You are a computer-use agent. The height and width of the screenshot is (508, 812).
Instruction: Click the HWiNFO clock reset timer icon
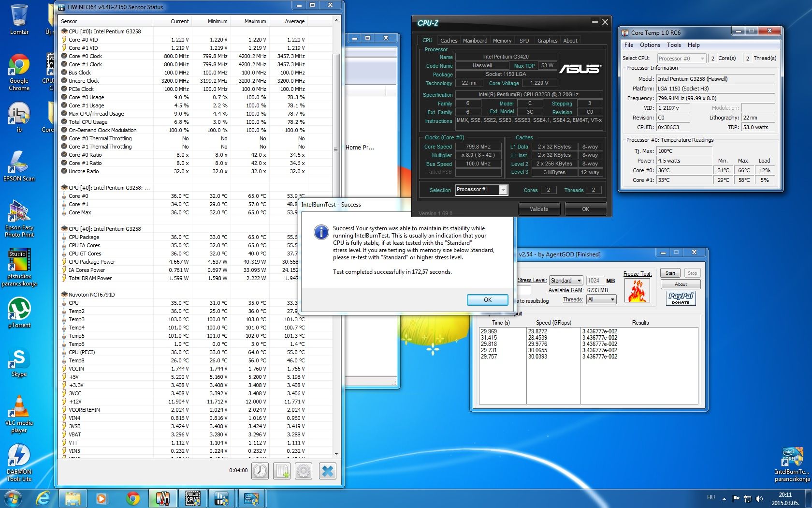click(x=260, y=471)
